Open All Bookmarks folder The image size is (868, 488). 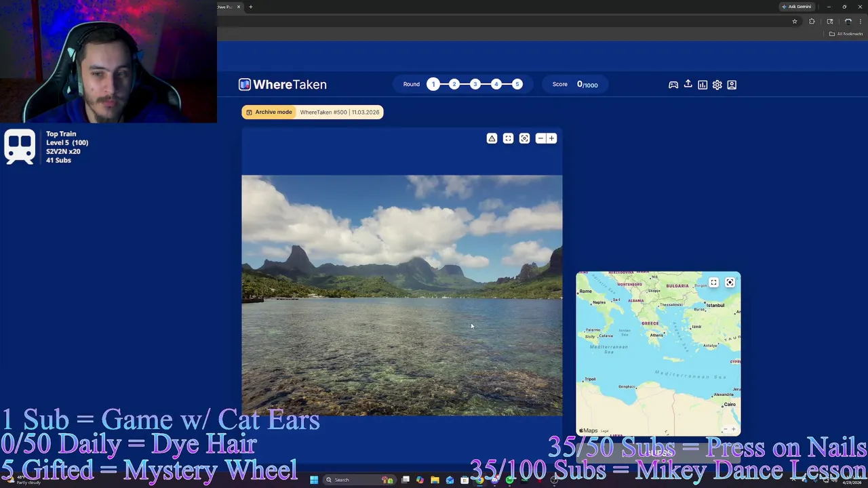846,34
